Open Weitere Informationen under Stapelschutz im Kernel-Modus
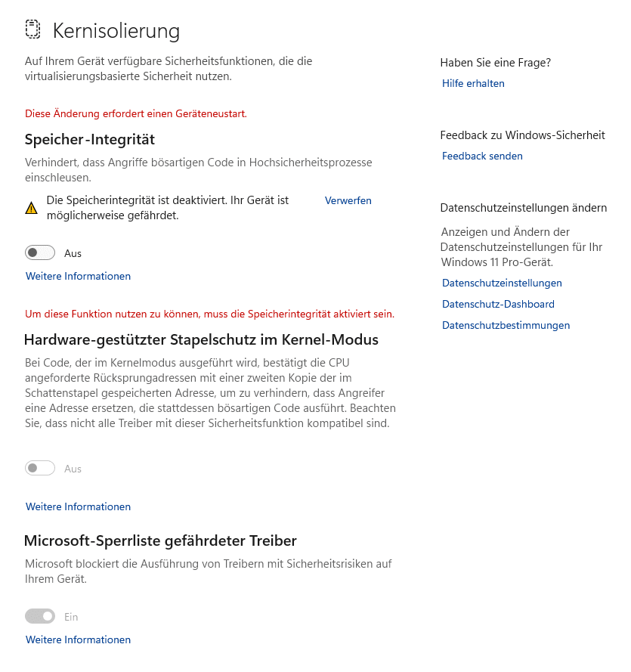 point(78,506)
